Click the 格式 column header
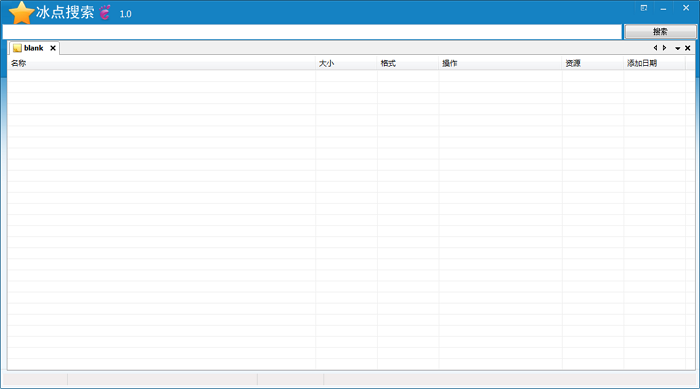 point(408,63)
